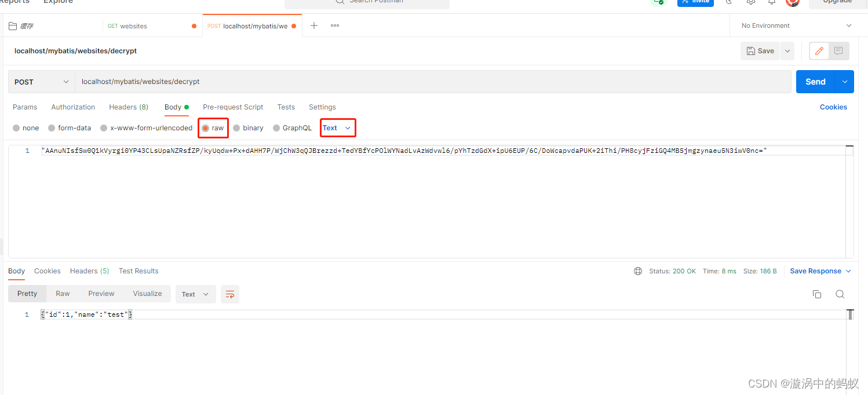
Task: Open the notifications bell icon in header
Action: (x=772, y=2)
